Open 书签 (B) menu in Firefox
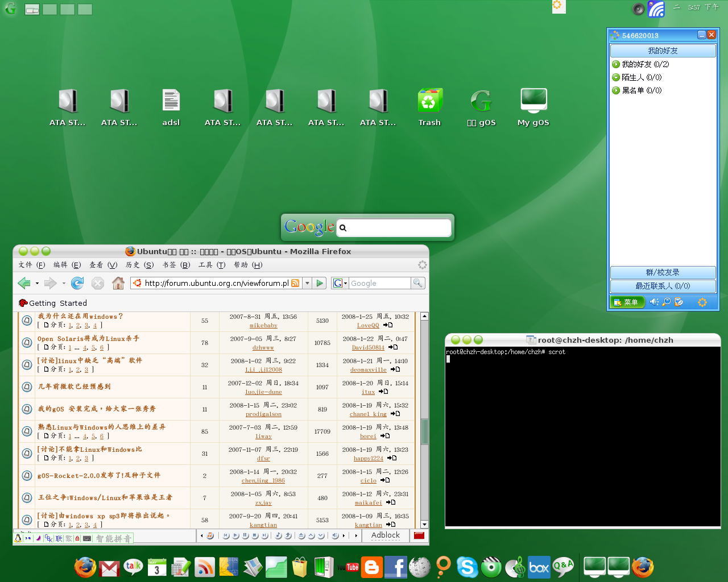This screenshot has height=582, width=728. click(176, 265)
